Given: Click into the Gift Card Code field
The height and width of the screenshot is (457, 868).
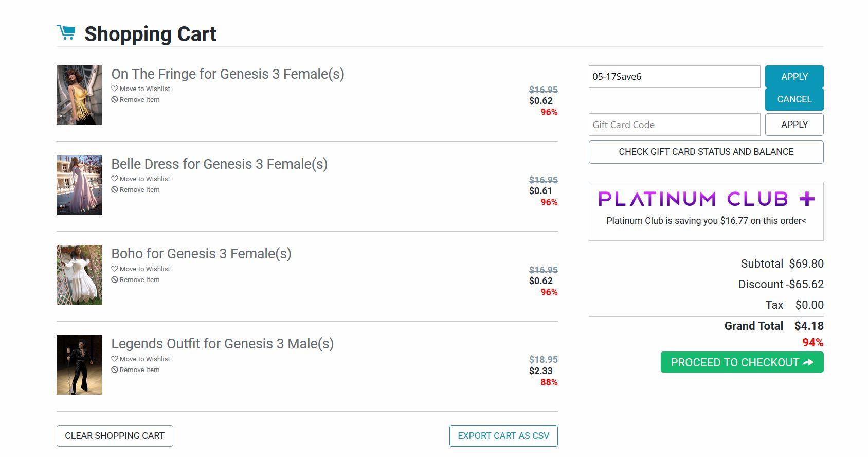Looking at the screenshot, I should tap(674, 125).
